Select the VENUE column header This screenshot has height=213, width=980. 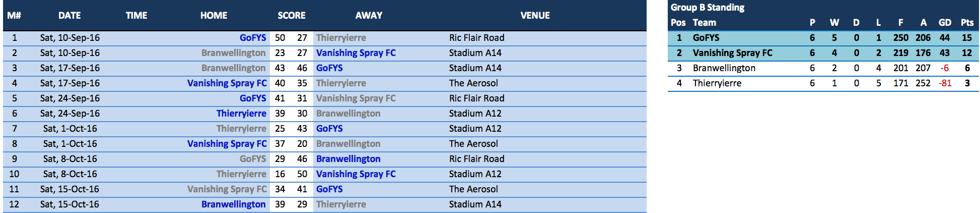tap(535, 16)
